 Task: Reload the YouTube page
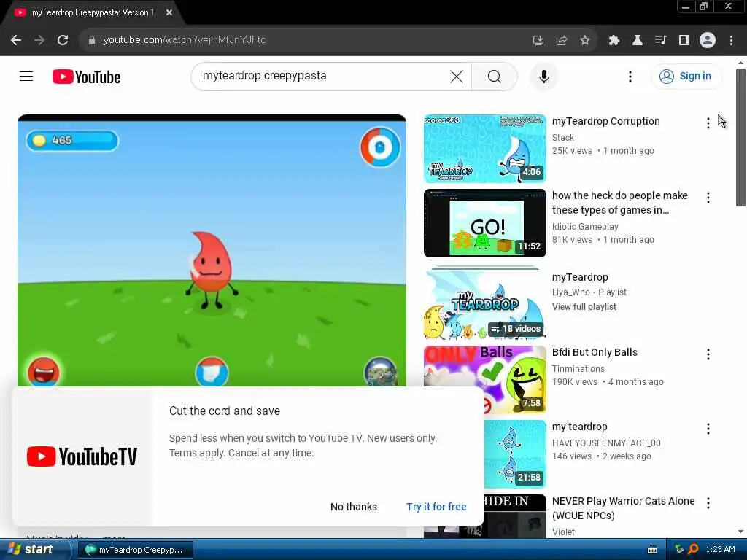coord(63,40)
